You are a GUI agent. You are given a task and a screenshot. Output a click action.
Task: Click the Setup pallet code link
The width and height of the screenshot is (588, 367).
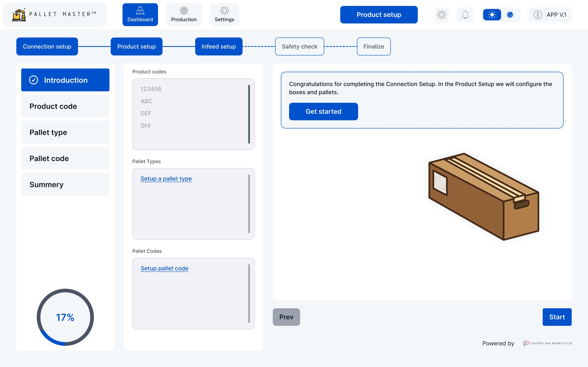point(164,268)
